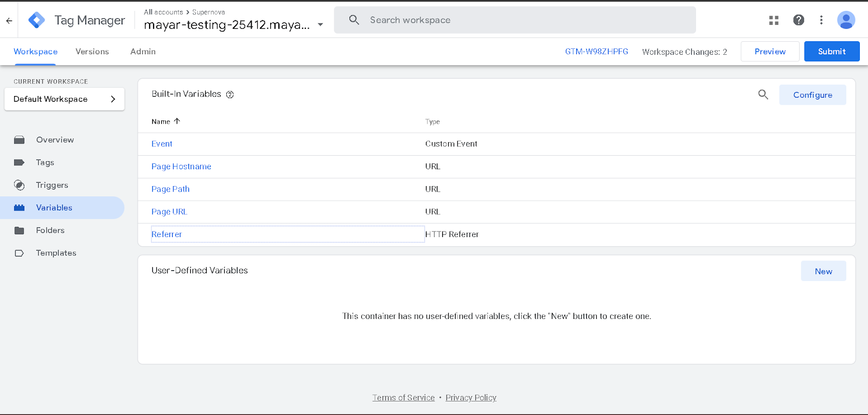Viewport: 868px width, 415px height.
Task: Click the Variables brick icon
Action: coord(19,208)
